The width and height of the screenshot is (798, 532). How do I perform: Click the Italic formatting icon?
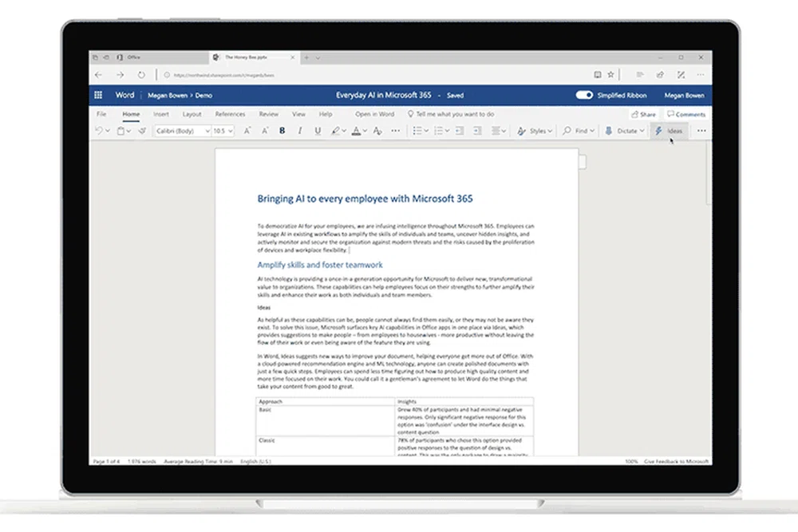pos(300,131)
